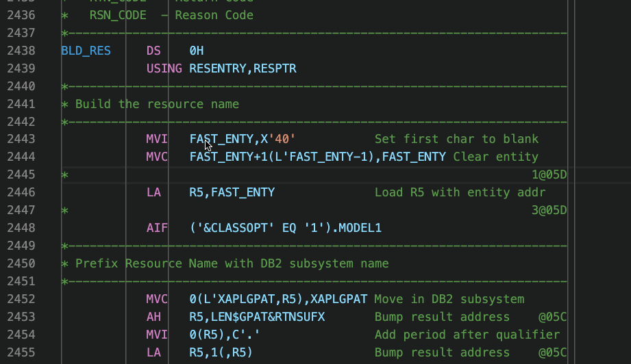Click the 'Add period after qualifier' comment
The height and width of the screenshot is (364, 631).
click(x=467, y=335)
